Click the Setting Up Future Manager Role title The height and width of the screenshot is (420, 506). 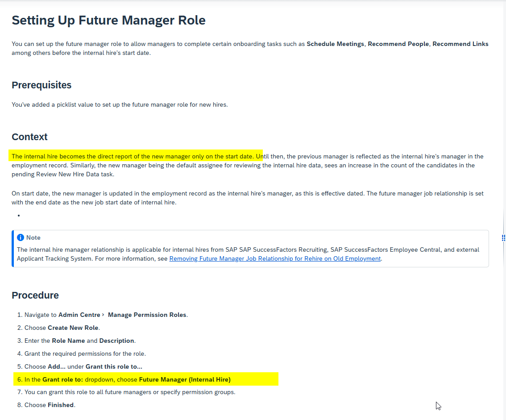[108, 20]
